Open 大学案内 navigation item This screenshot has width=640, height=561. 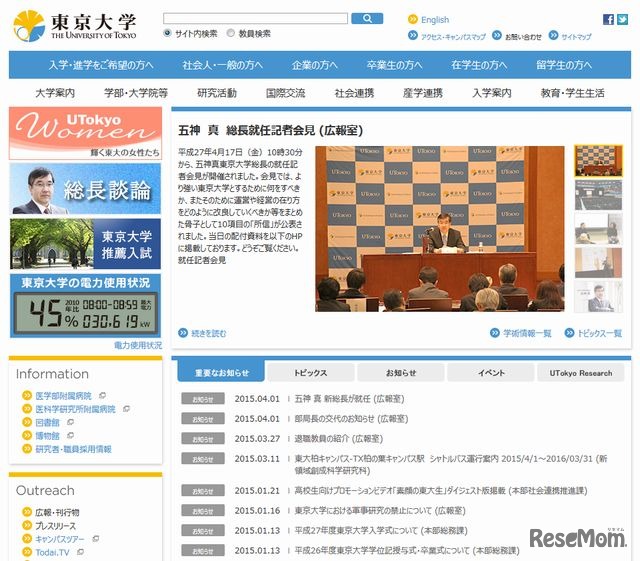pyautogui.click(x=55, y=93)
